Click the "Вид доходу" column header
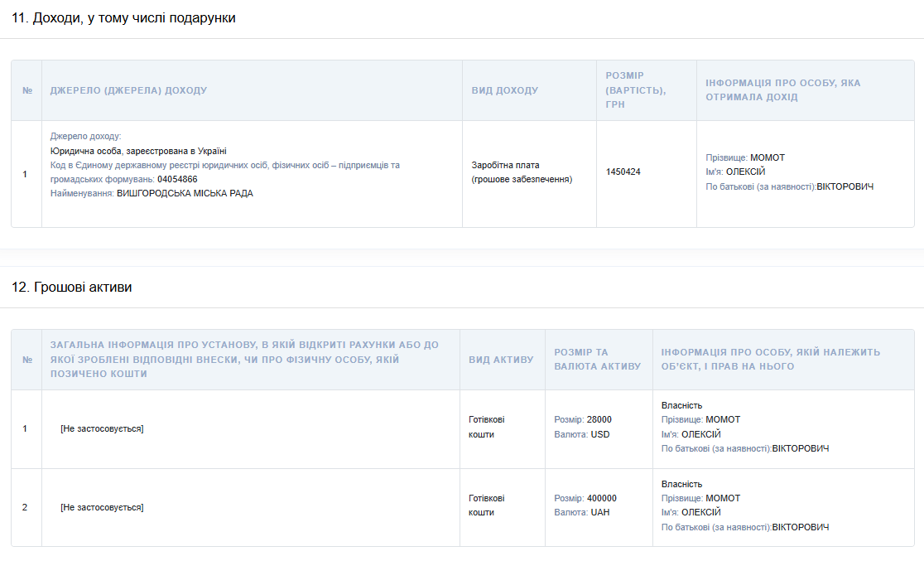Image resolution: width=924 pixels, height=561 pixels. coord(504,90)
